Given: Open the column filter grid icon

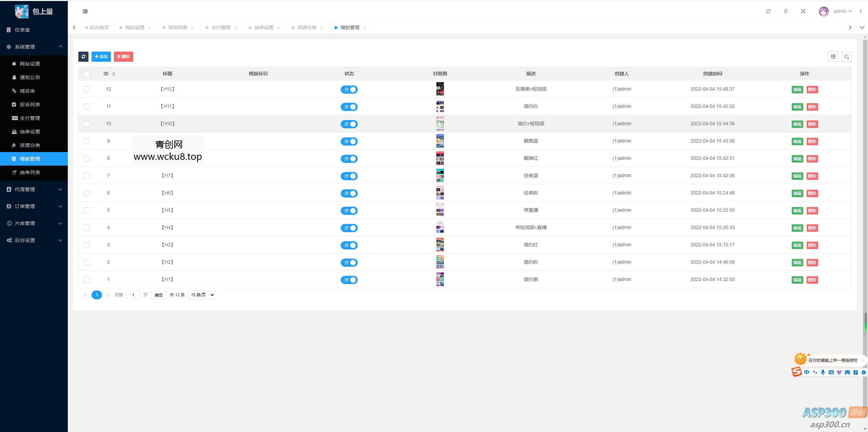Looking at the screenshot, I should 833,57.
